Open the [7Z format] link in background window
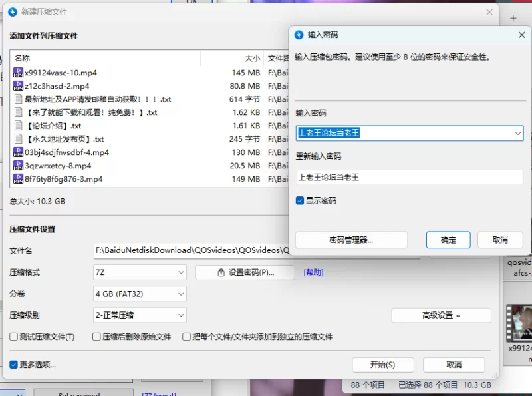Screen dimensions: 532x396 coord(159,394)
